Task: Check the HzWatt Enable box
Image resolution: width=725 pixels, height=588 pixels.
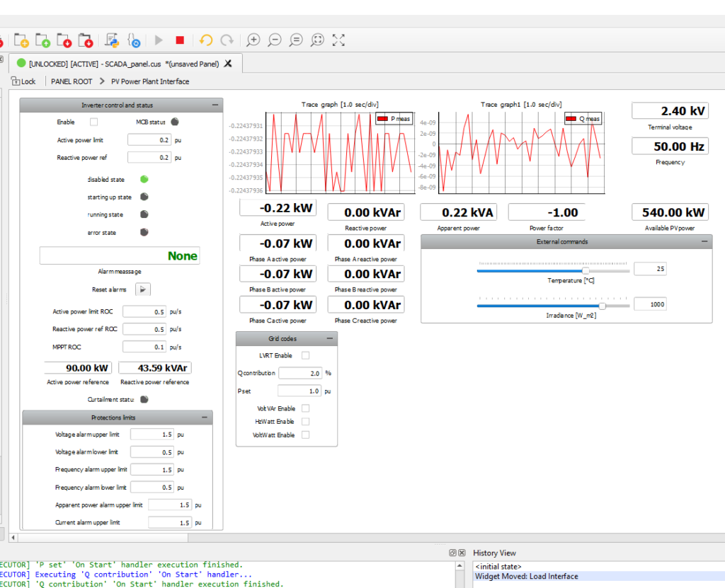Action: (x=306, y=422)
